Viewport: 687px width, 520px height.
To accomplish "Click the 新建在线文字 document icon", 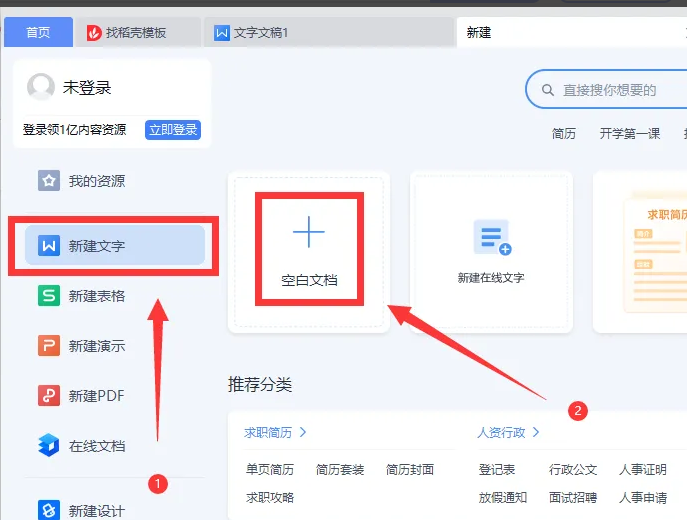I will point(492,237).
